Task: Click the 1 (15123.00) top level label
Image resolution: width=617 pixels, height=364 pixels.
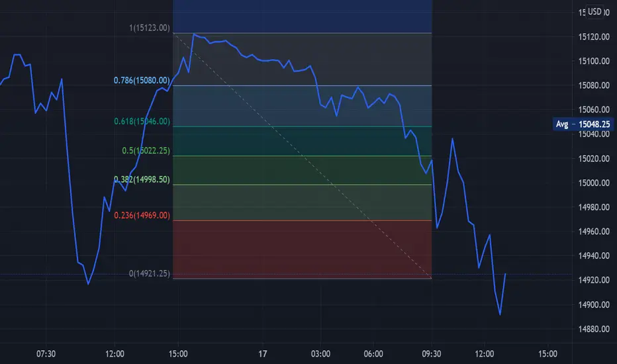Action: coord(150,28)
